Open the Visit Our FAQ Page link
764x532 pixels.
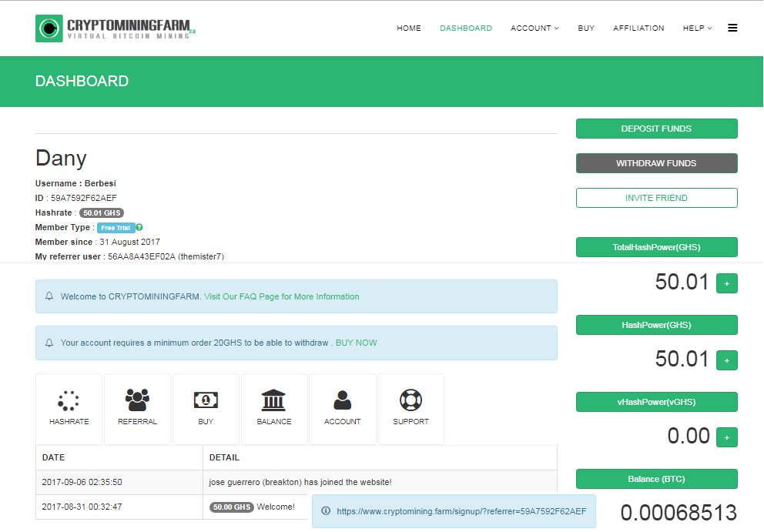282,296
